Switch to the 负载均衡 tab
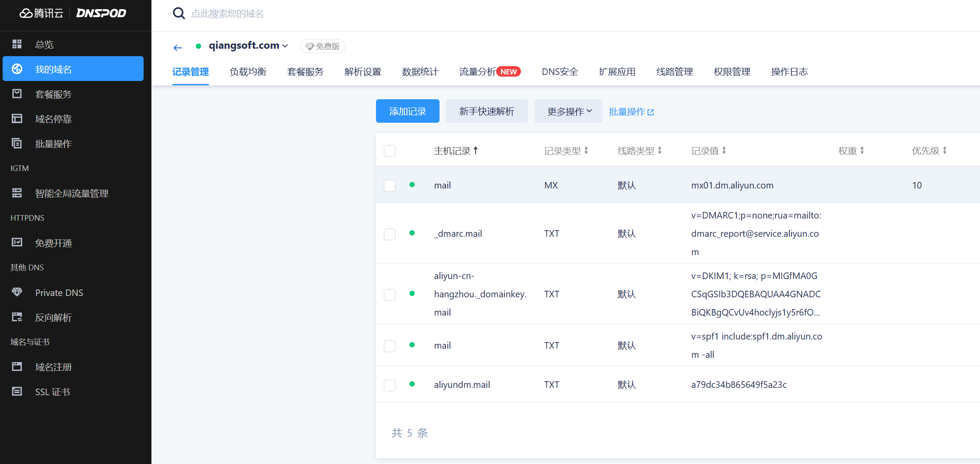 [x=248, y=72]
